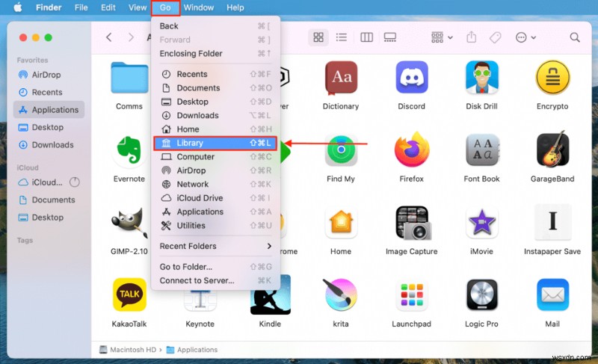Open the Comms folder
This screenshot has height=364, width=598.
click(129, 78)
